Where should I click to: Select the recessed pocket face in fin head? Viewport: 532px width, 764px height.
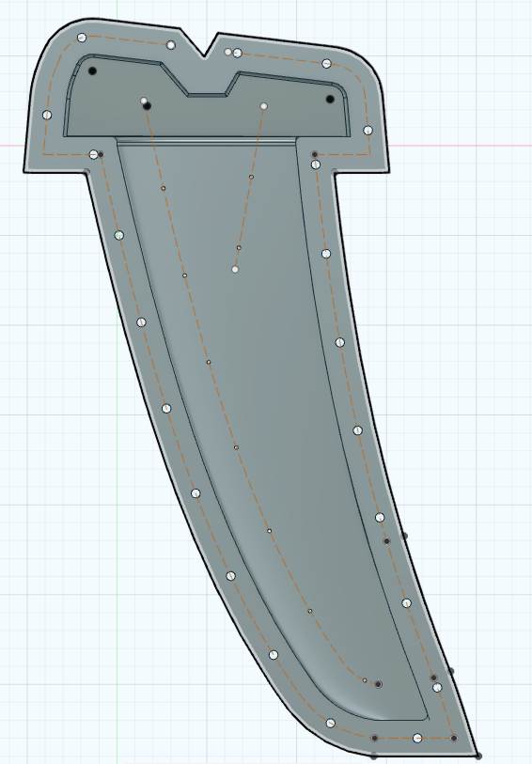click(x=207, y=115)
